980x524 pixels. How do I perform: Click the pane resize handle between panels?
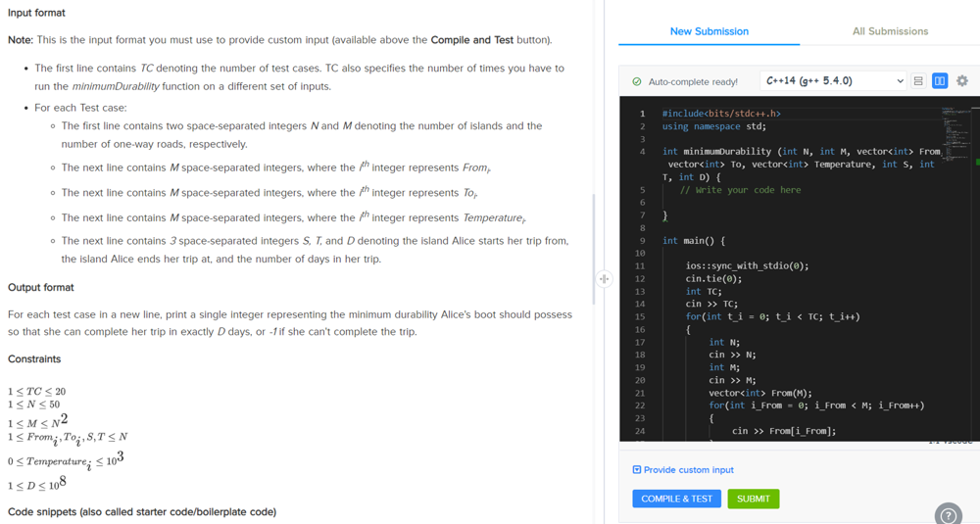pyautogui.click(x=604, y=278)
